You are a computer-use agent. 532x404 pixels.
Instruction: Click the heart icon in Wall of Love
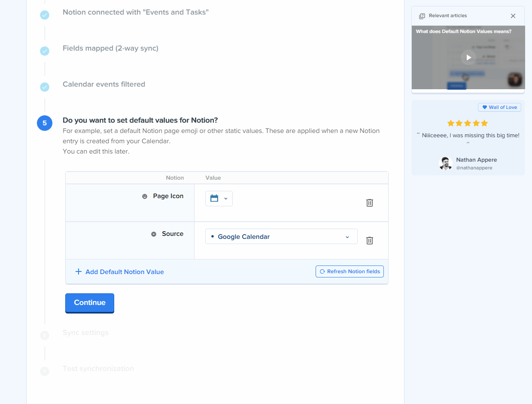(484, 107)
